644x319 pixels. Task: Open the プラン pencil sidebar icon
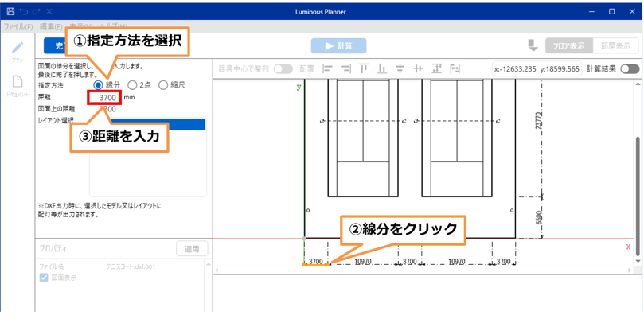(18, 51)
